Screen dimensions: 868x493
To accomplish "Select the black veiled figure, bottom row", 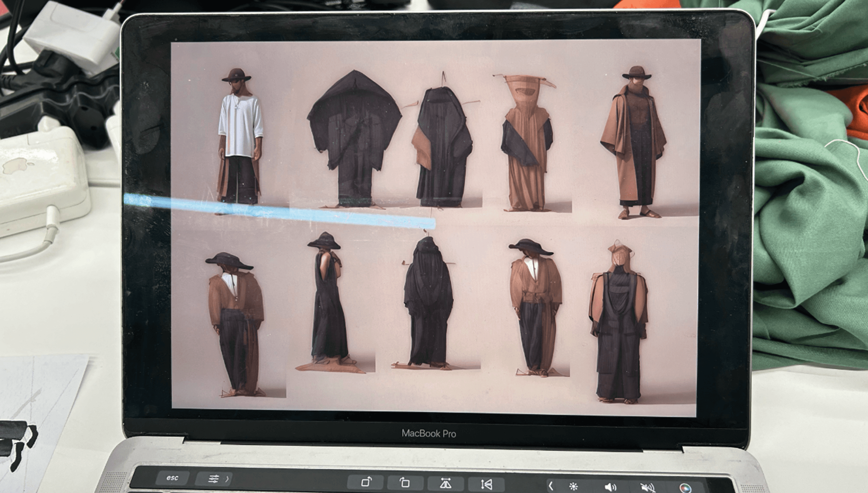I will [428, 302].
